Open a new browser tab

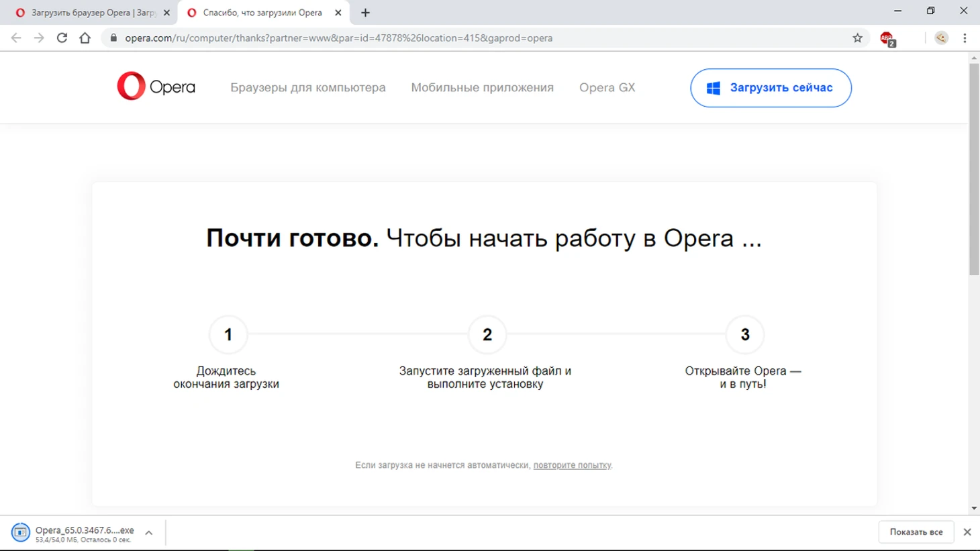pos(365,13)
